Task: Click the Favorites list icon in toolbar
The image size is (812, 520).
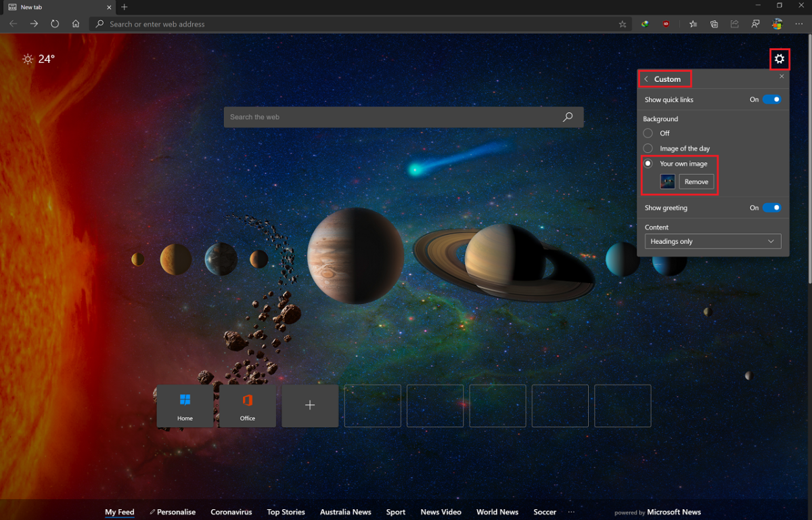Action: click(x=693, y=24)
